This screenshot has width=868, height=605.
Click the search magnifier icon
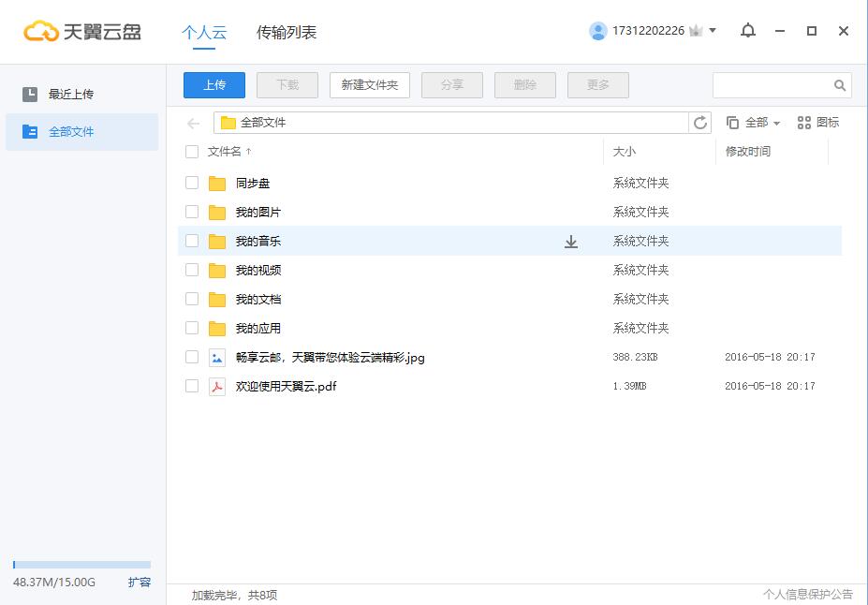(x=840, y=85)
